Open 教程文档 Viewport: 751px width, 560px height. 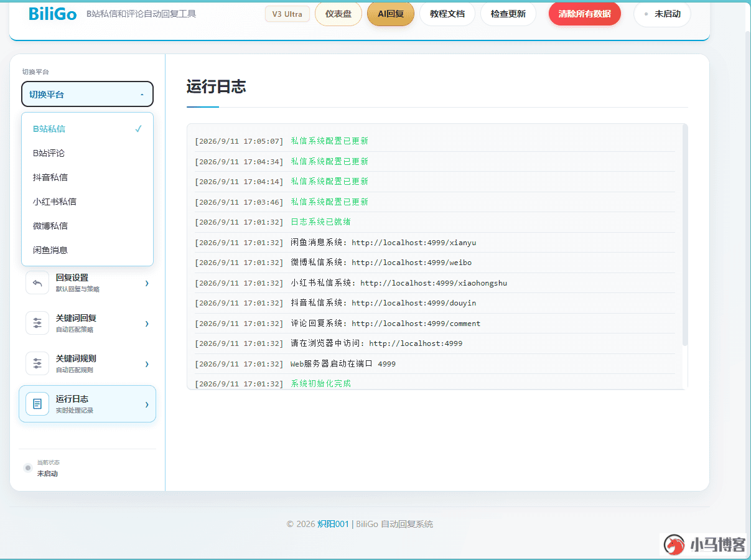click(447, 14)
